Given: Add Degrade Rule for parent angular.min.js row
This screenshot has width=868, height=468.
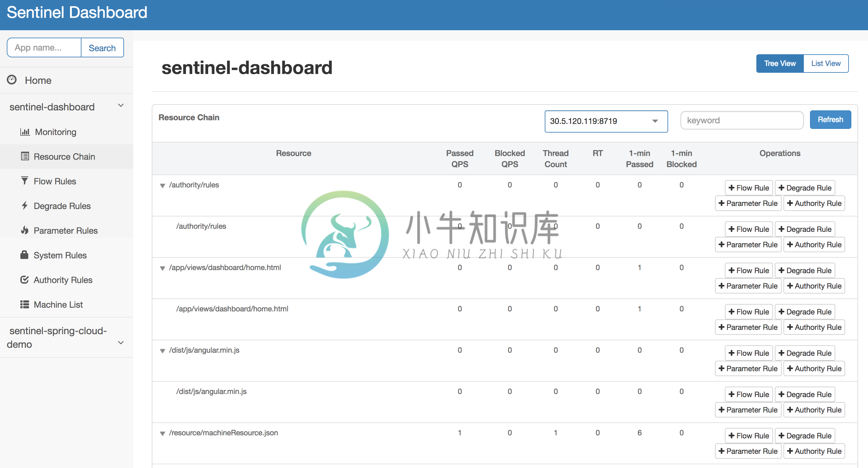Looking at the screenshot, I should 805,353.
